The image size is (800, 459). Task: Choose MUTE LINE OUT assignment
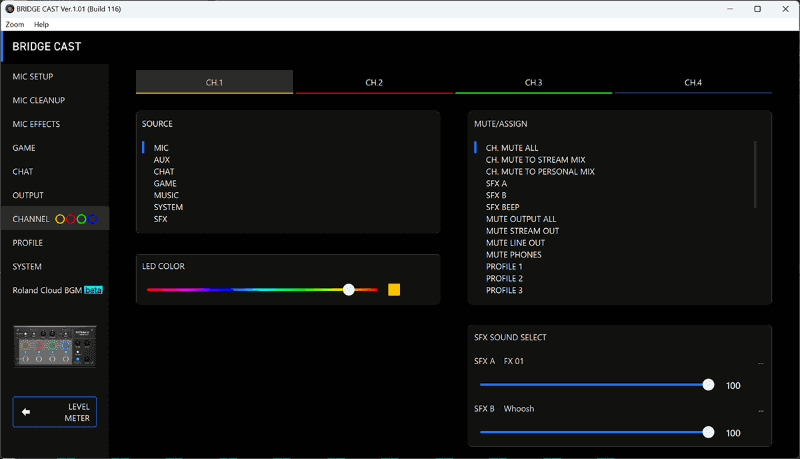click(515, 243)
